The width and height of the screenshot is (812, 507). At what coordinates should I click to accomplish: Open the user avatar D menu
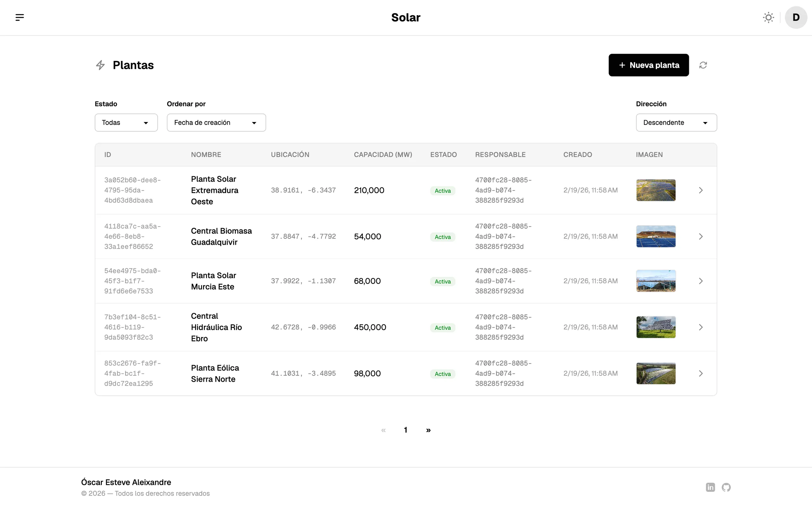[796, 17]
